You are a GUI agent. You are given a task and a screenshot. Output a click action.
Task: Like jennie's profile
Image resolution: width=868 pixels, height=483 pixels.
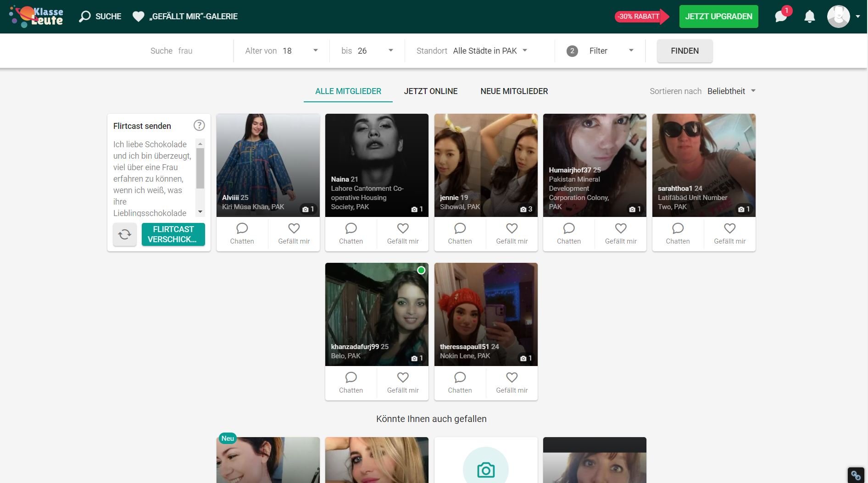pyautogui.click(x=512, y=234)
